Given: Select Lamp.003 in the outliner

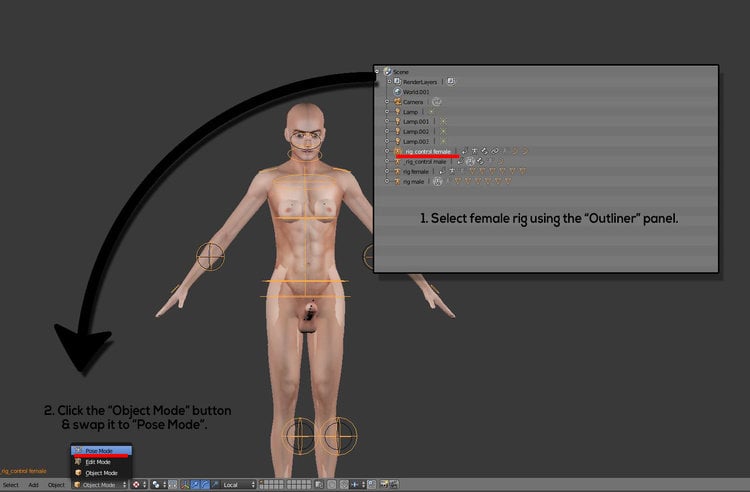Looking at the screenshot, I should [x=416, y=142].
